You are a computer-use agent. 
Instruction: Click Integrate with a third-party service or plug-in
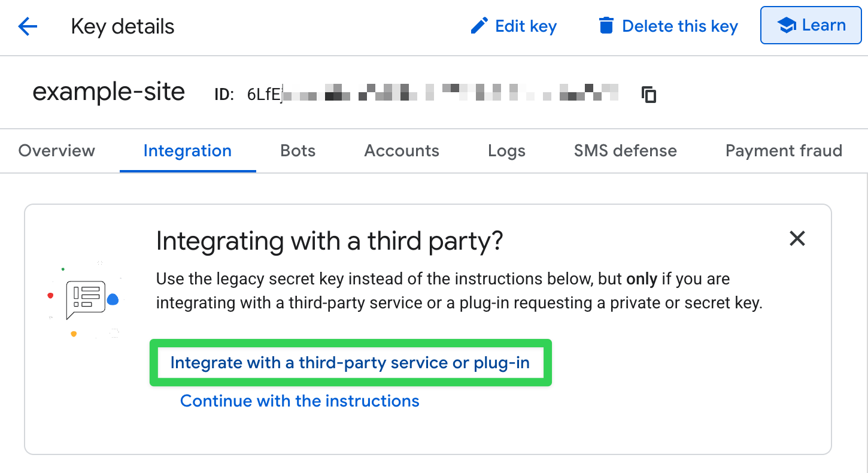coord(350,363)
